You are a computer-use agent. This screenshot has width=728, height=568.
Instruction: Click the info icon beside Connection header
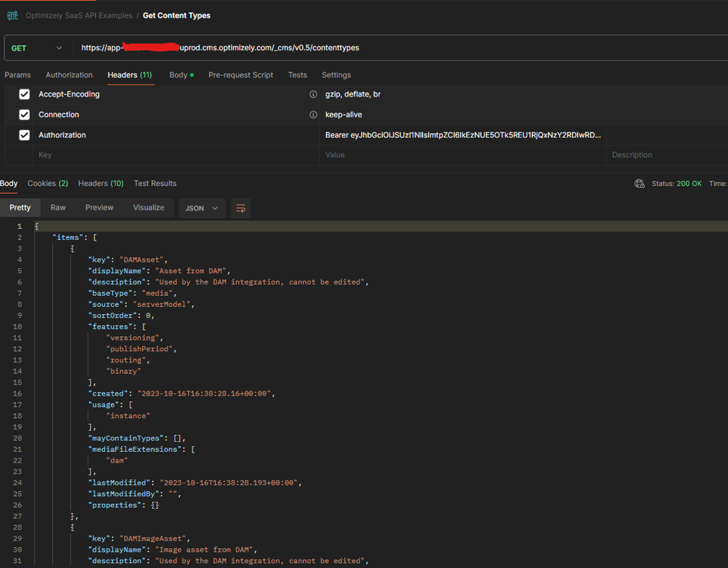coord(313,115)
